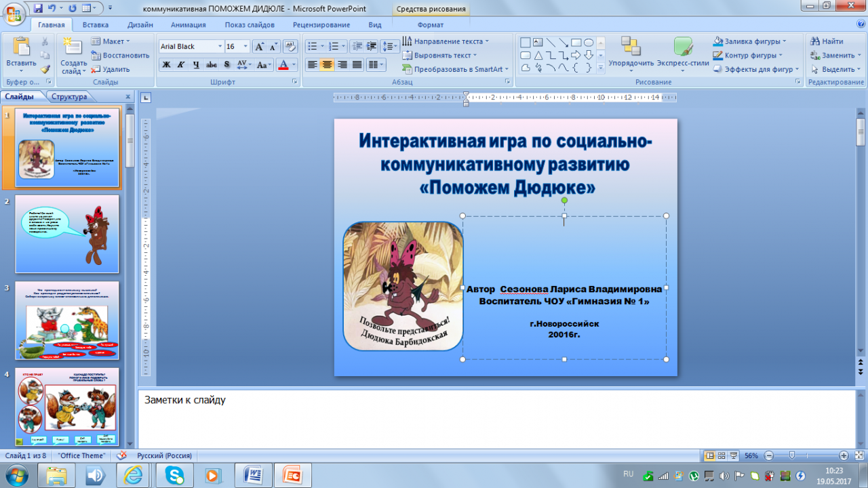Open the font color dropdown arrow
This screenshot has width=868, height=488.
pos(293,65)
